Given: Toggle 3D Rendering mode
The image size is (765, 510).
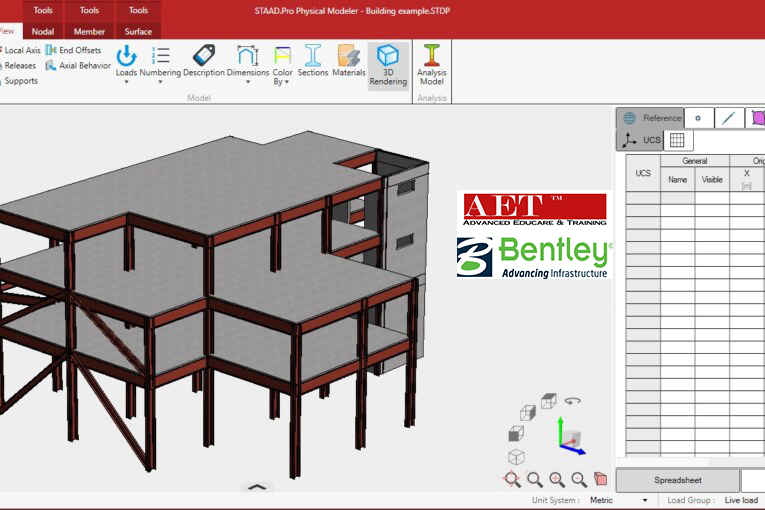Looking at the screenshot, I should 388,63.
